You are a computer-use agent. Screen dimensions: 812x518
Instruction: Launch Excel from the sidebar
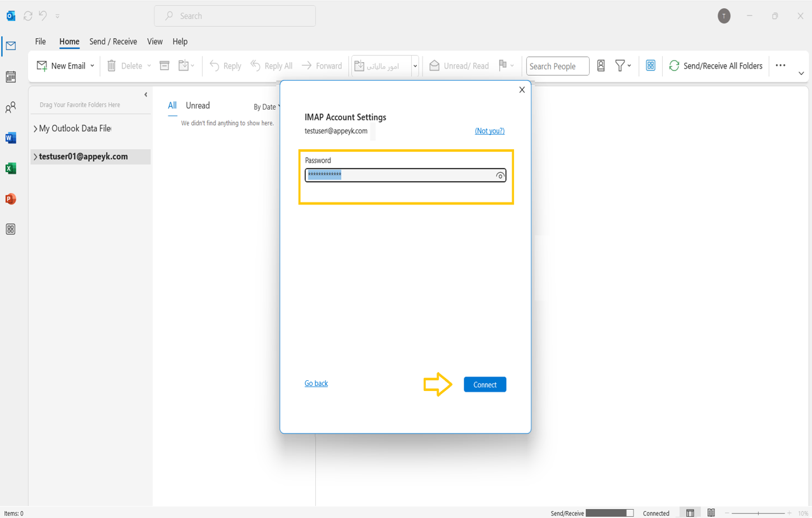click(x=11, y=168)
